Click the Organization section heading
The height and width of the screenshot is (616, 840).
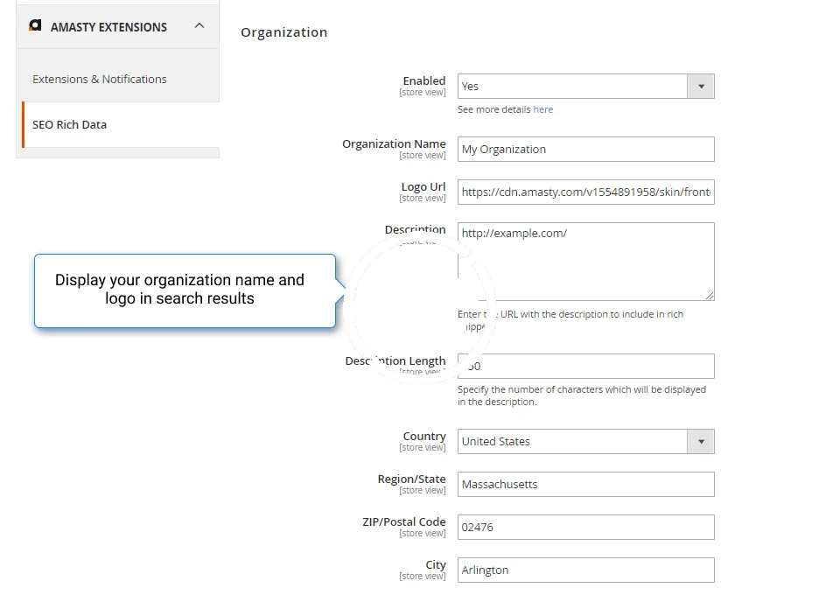point(284,32)
